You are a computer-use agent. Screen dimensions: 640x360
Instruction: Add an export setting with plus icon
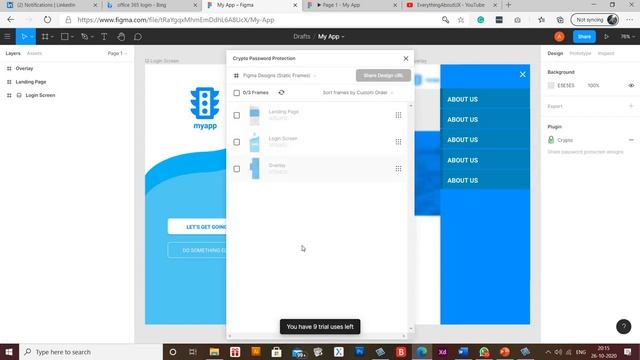[631, 106]
